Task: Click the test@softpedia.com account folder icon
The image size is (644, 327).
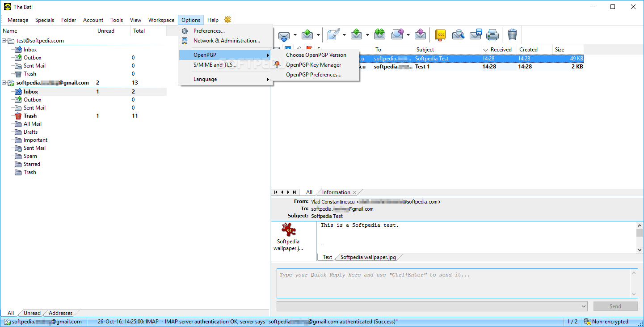Action: [11, 41]
